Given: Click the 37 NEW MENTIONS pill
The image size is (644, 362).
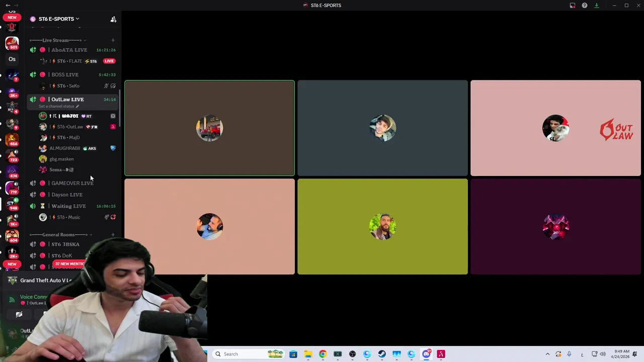Looking at the screenshot, I should (69, 264).
